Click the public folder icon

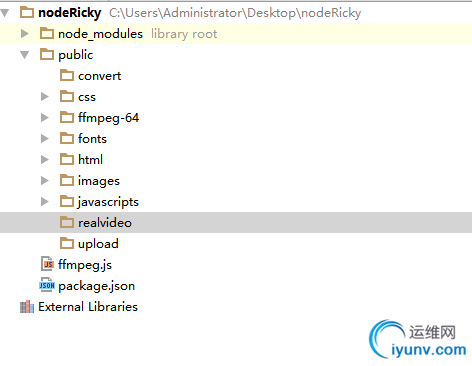point(47,54)
